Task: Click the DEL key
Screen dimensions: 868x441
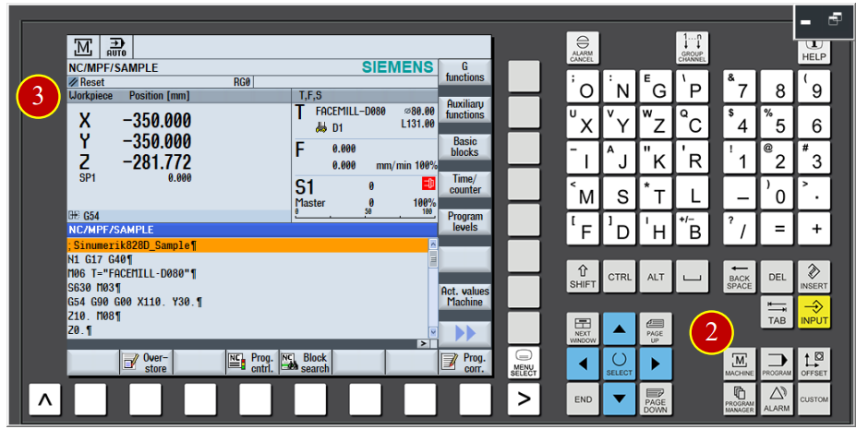Action: [x=777, y=277]
